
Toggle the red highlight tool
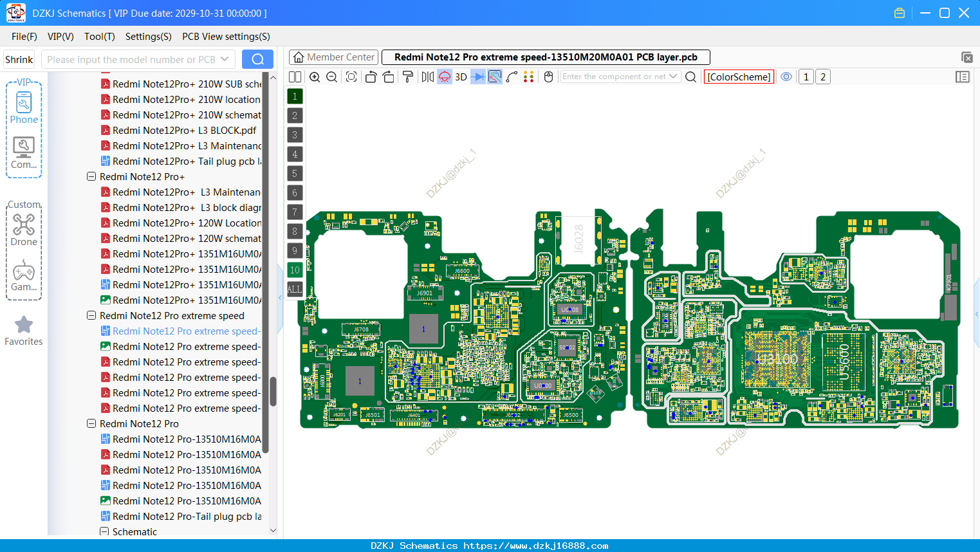point(445,77)
